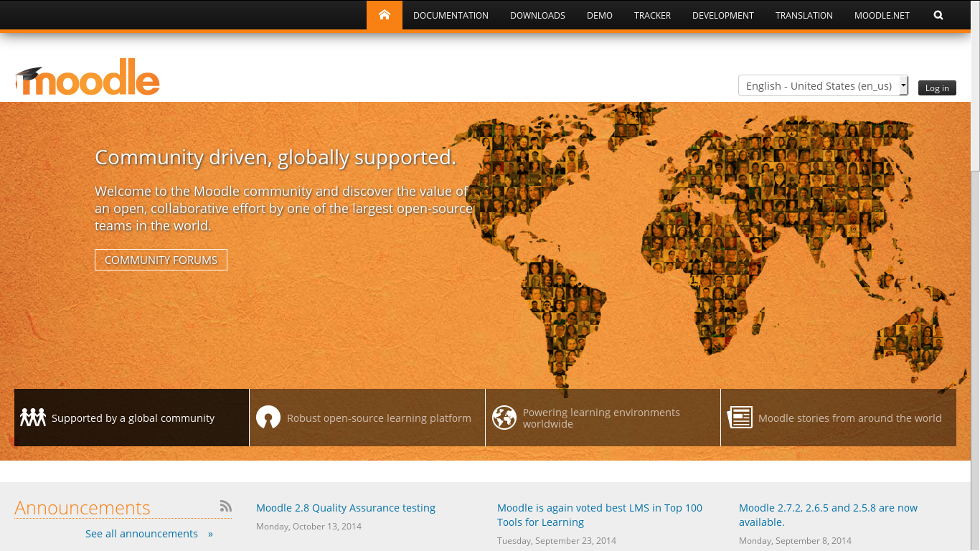Open 'Moodle is again voted best LMS' article
Viewport: 980px width, 551px height.
click(x=600, y=515)
